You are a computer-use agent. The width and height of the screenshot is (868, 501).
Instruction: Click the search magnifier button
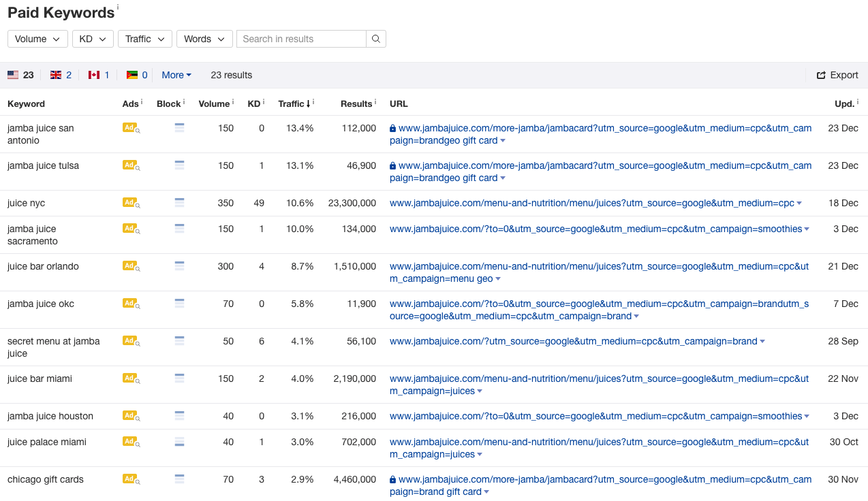(x=376, y=39)
